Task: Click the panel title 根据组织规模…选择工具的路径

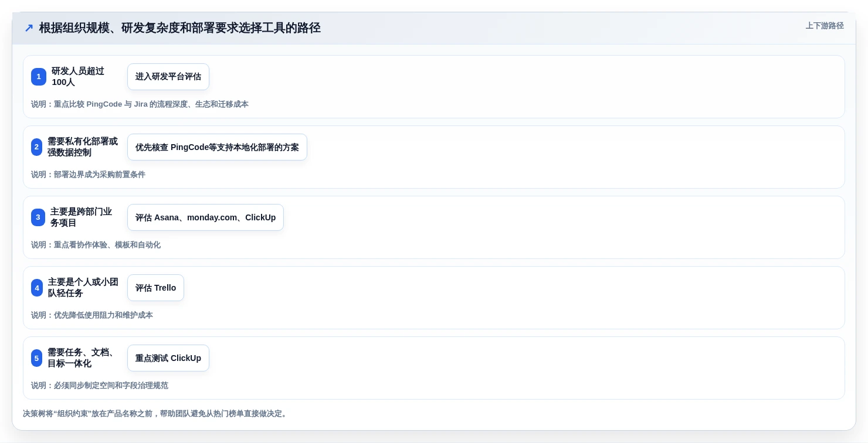Action: [x=180, y=28]
